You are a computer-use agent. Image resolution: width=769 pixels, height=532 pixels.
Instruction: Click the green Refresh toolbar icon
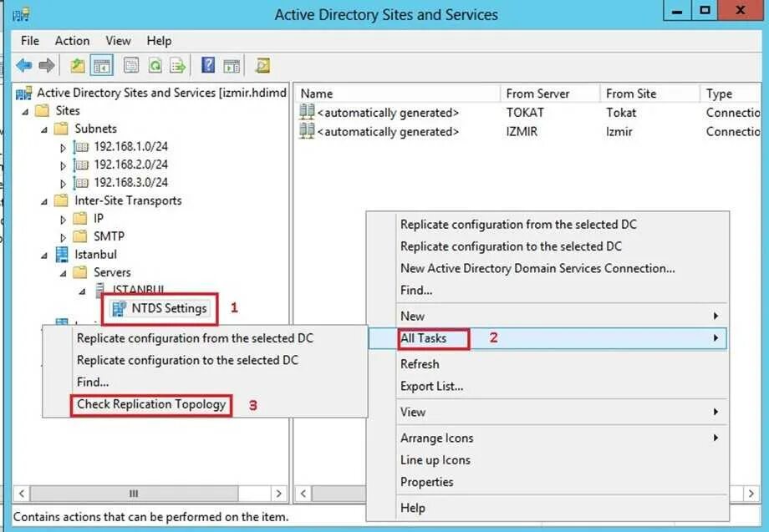[x=155, y=65]
